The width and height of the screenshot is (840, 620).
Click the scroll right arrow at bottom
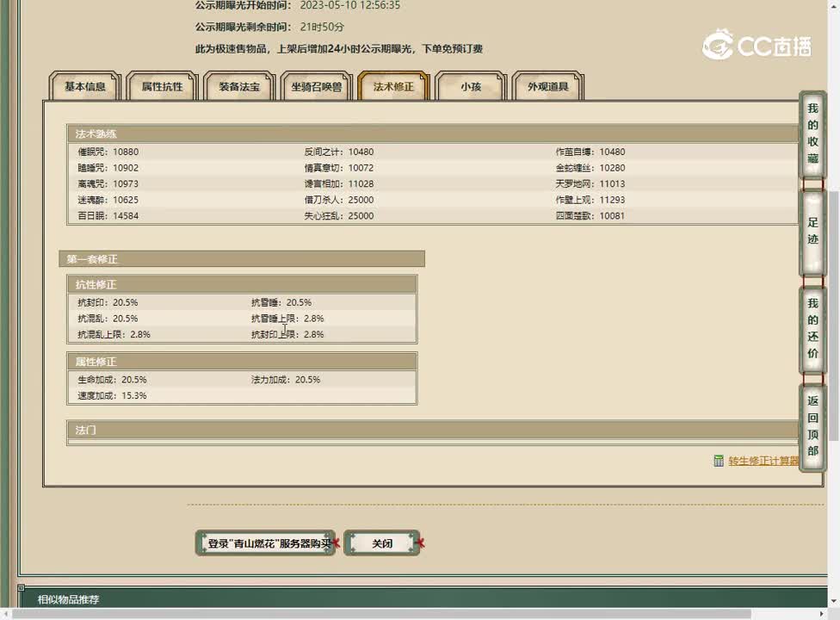click(x=822, y=614)
